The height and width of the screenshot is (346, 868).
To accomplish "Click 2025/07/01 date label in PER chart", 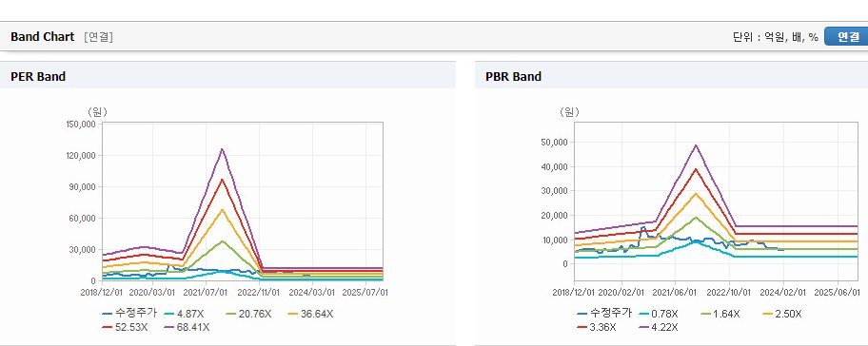I will click(365, 292).
